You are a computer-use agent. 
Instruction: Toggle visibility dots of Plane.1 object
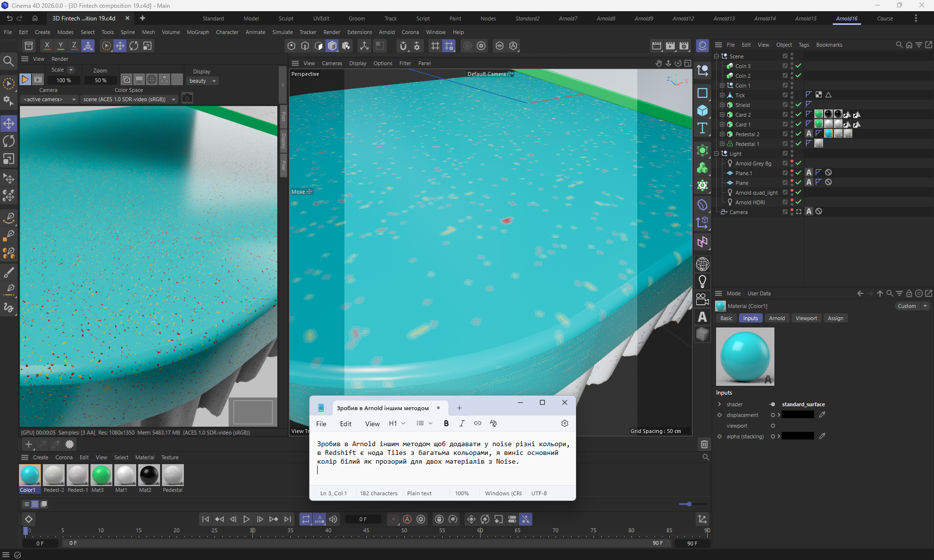(792, 173)
